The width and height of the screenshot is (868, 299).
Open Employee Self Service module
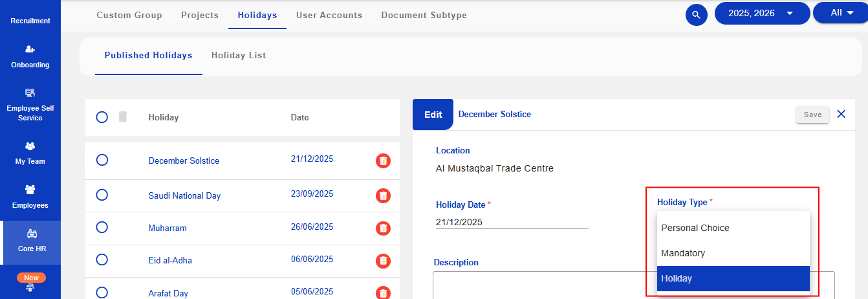pyautogui.click(x=30, y=105)
